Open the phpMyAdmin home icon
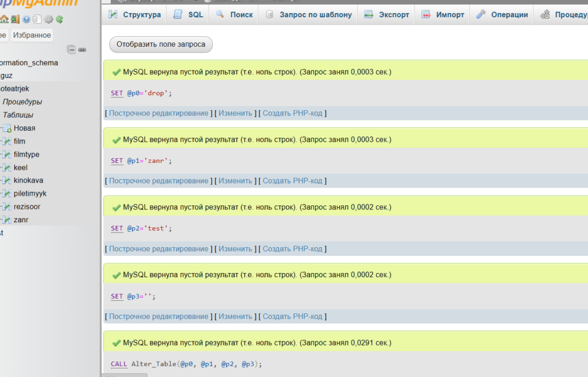The image size is (588, 377). (x=4, y=19)
